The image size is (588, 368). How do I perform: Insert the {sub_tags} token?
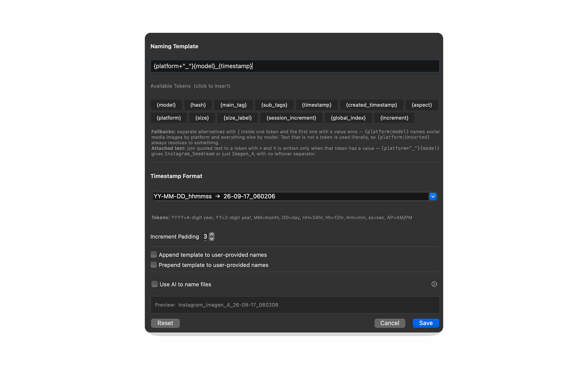[274, 105]
